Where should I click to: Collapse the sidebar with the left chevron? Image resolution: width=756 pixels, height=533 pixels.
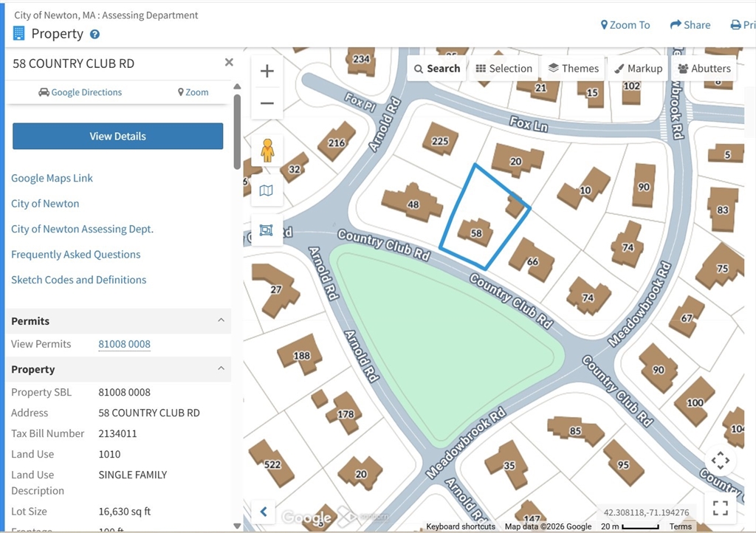point(264,512)
